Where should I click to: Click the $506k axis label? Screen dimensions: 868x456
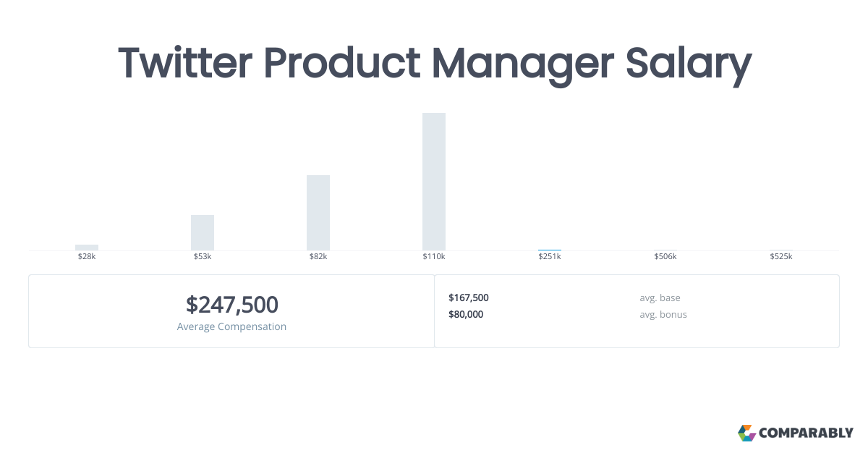(x=665, y=257)
